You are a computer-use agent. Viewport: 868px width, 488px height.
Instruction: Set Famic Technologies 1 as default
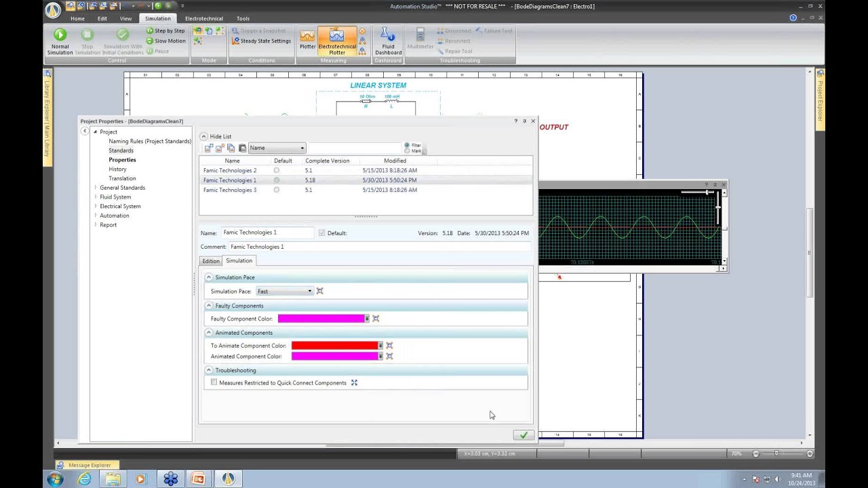(x=277, y=180)
